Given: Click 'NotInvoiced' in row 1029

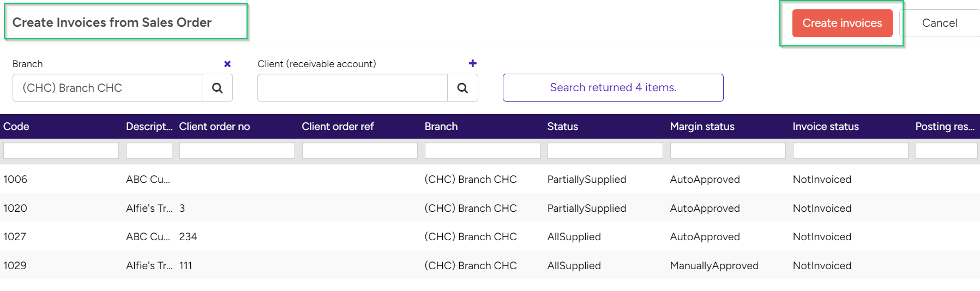Looking at the screenshot, I should click(822, 265).
